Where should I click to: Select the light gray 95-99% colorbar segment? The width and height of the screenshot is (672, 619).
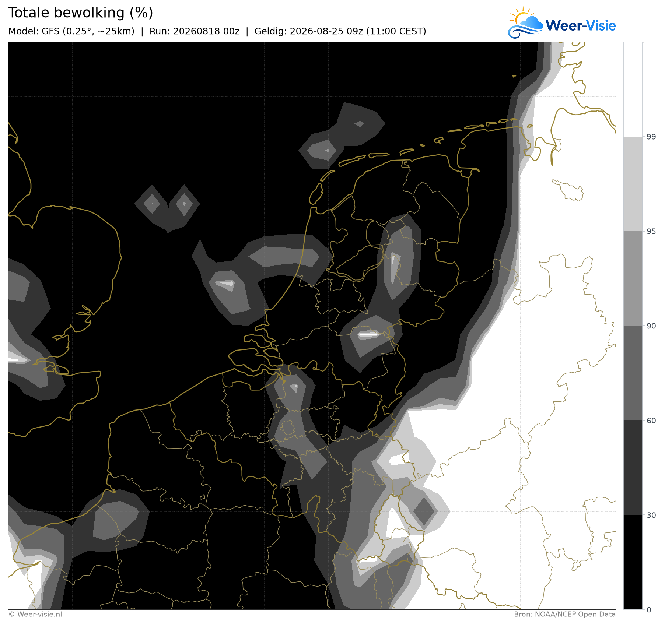point(633,184)
